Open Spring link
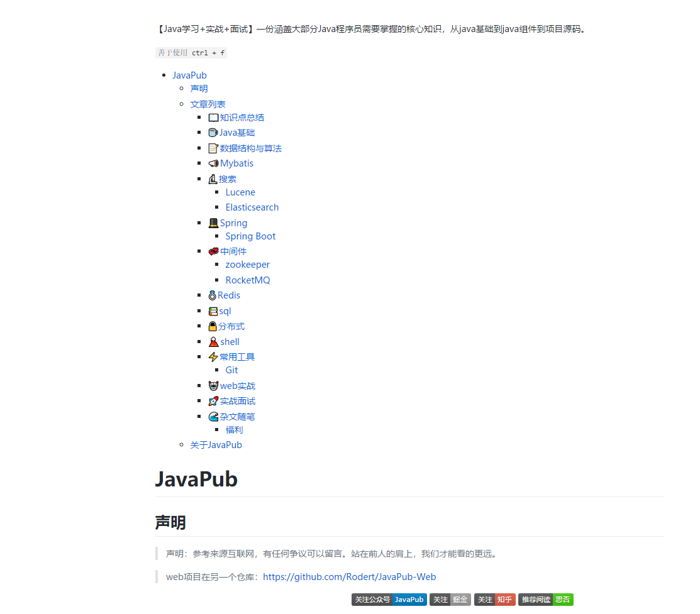 pos(233,222)
